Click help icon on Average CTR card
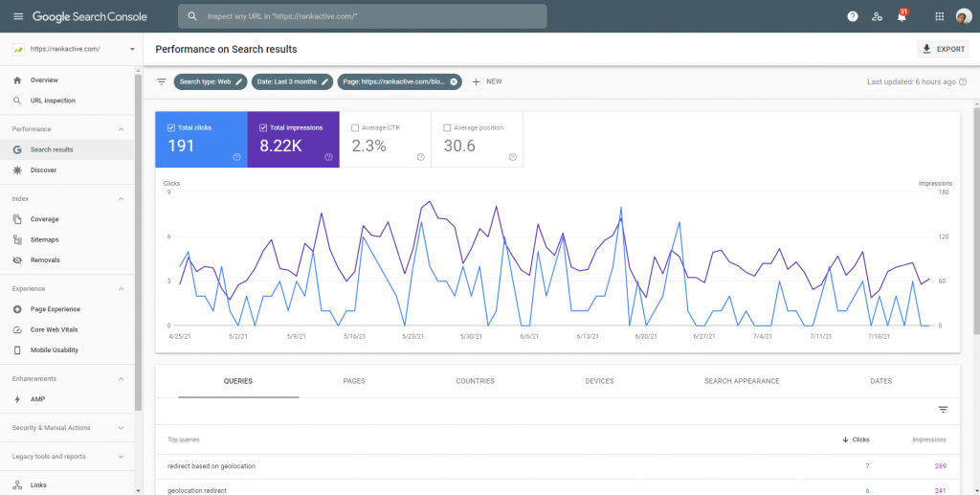The image size is (980, 495). pos(421,157)
